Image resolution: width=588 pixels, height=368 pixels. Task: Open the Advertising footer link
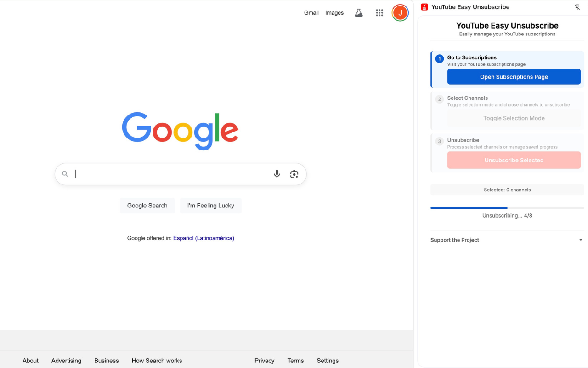coord(66,361)
